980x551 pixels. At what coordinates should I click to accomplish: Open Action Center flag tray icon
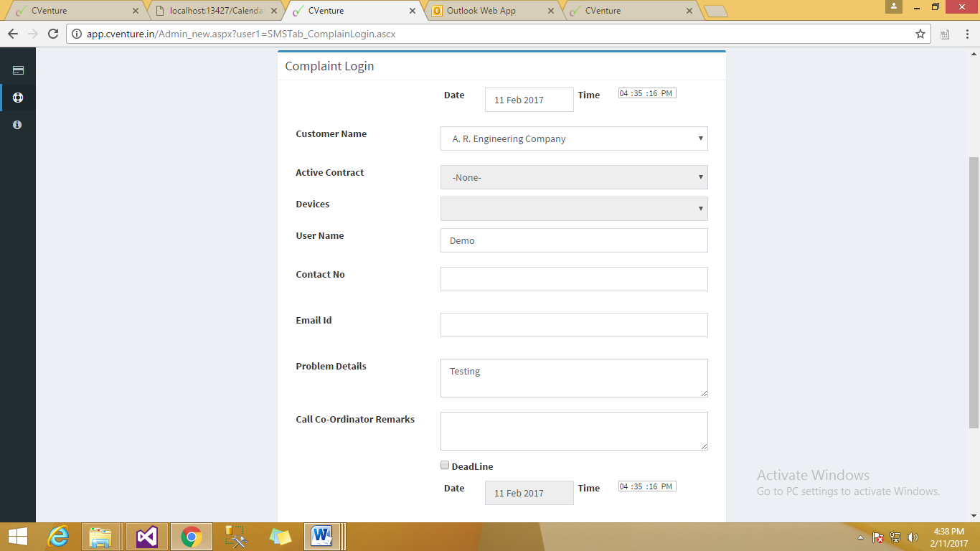click(x=878, y=537)
